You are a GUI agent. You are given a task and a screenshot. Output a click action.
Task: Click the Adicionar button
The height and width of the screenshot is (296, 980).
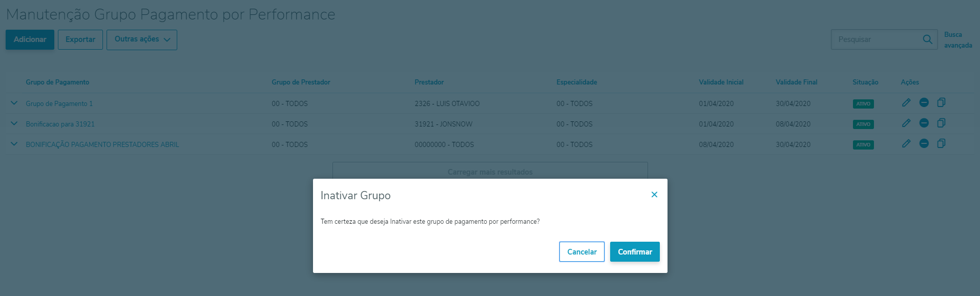point(30,39)
